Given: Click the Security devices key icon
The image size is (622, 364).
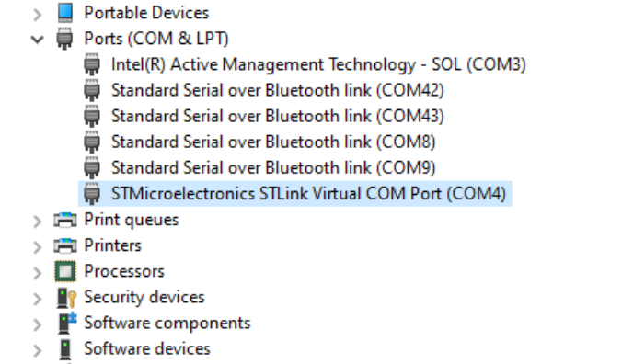Looking at the screenshot, I should point(66,298).
